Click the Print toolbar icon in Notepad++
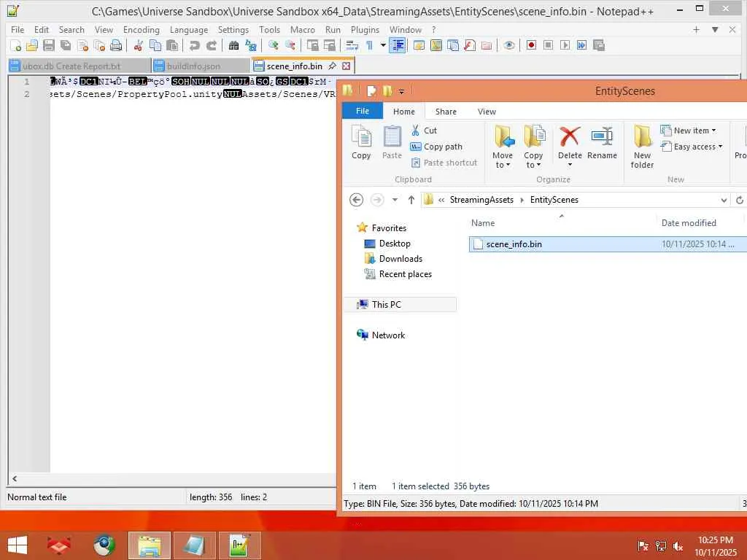 116,45
